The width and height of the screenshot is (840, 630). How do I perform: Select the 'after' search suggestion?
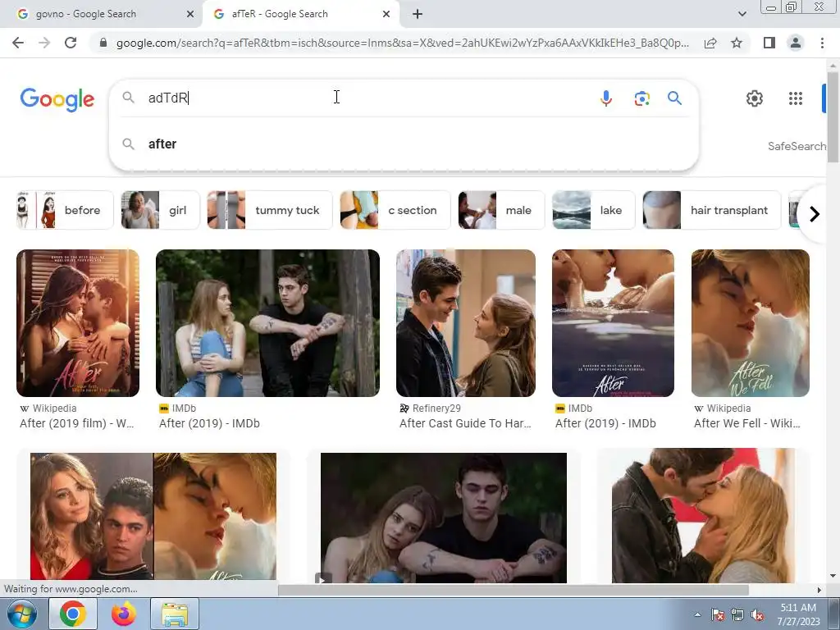[x=404, y=144]
